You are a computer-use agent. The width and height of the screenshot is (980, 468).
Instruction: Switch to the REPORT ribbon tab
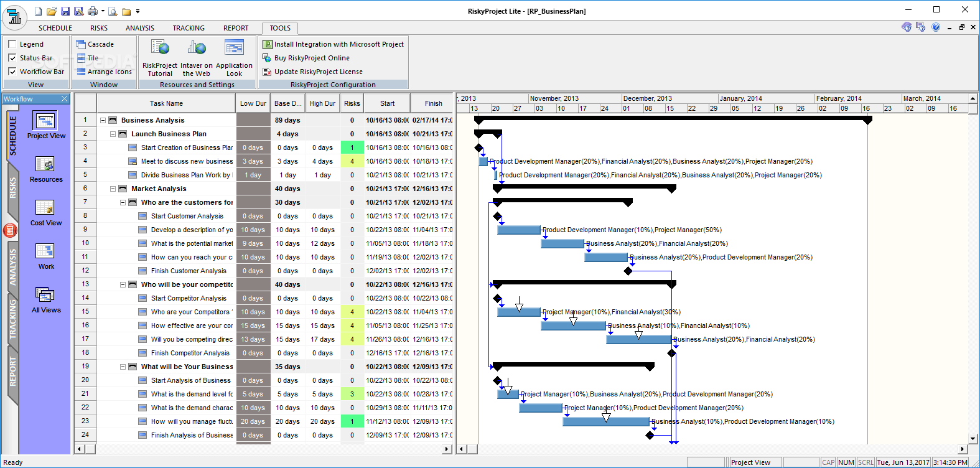pos(236,28)
